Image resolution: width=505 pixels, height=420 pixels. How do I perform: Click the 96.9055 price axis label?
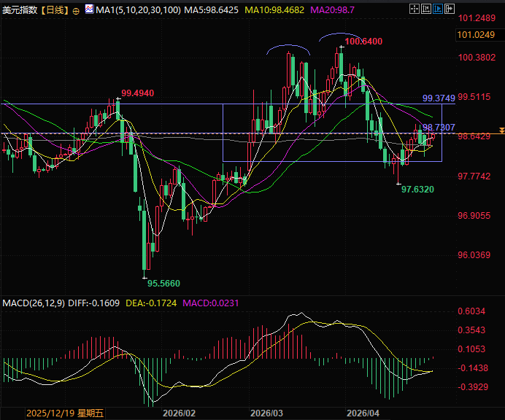point(474,216)
